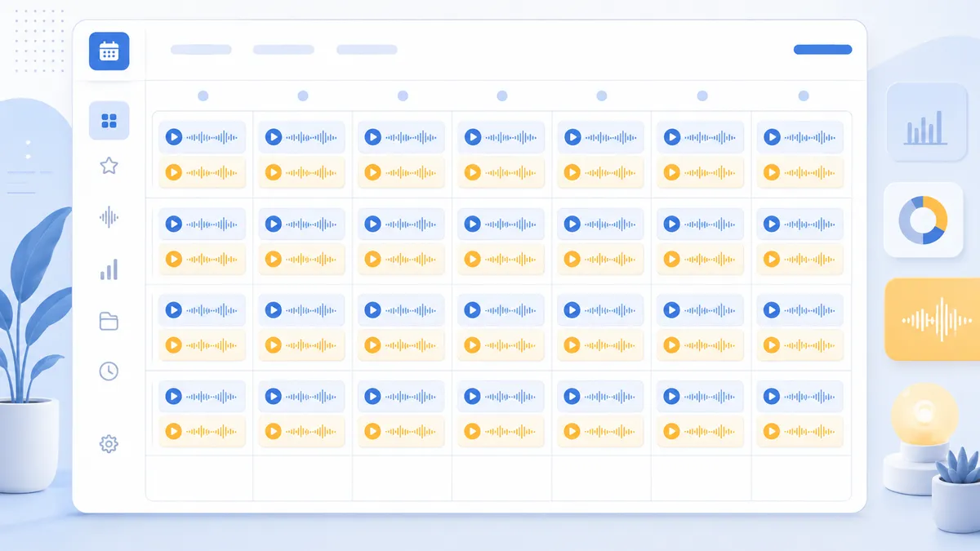Play blue clip in row two, column five
Screen dimensions: 980x551
(572, 224)
